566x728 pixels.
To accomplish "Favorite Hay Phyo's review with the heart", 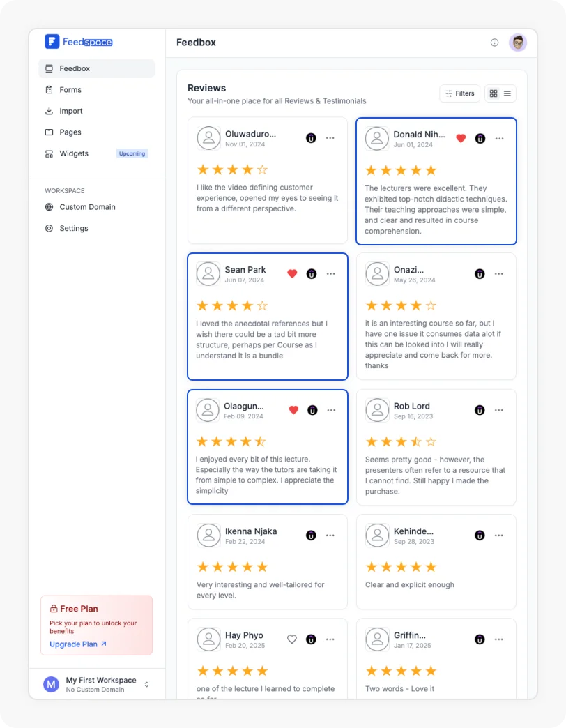I will (x=292, y=638).
